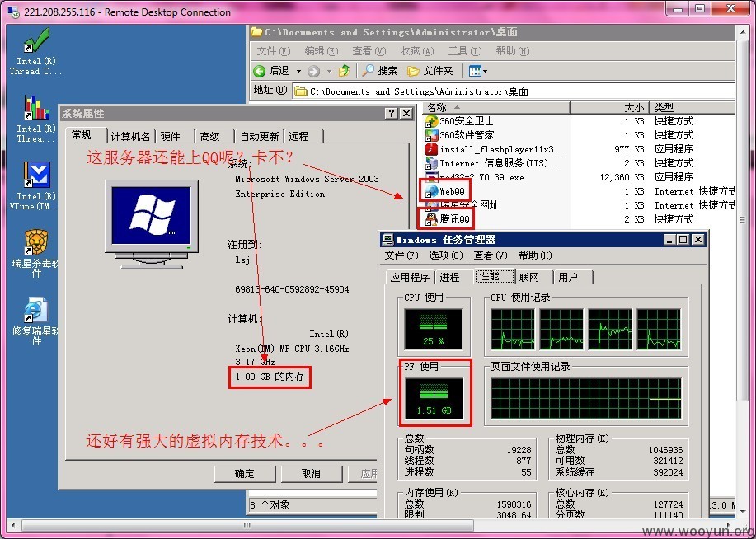Open Intel VTune desktop shortcut

[35, 185]
